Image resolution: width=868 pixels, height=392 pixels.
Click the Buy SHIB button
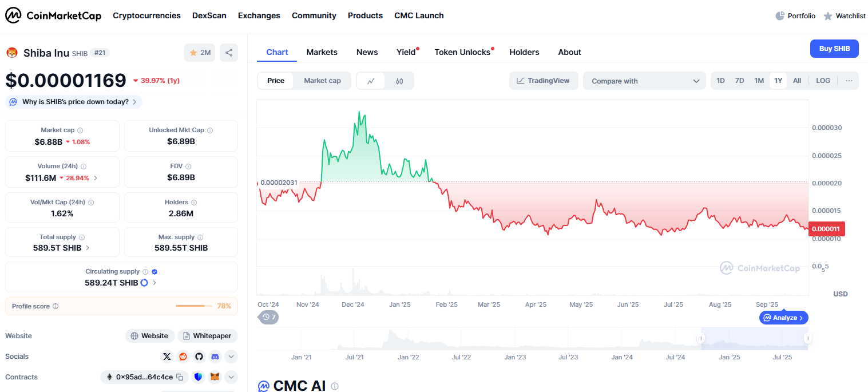[x=834, y=49]
